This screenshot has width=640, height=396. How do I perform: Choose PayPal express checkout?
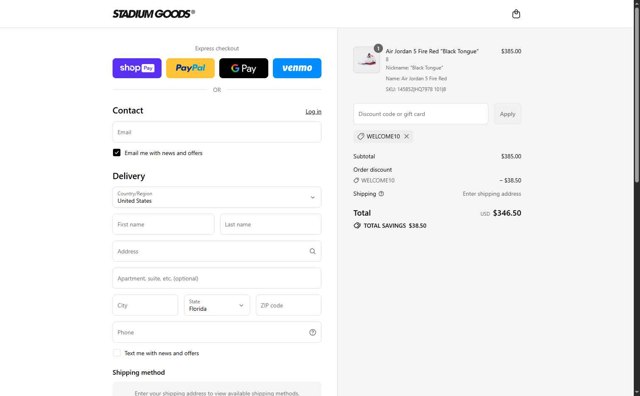[190, 68]
